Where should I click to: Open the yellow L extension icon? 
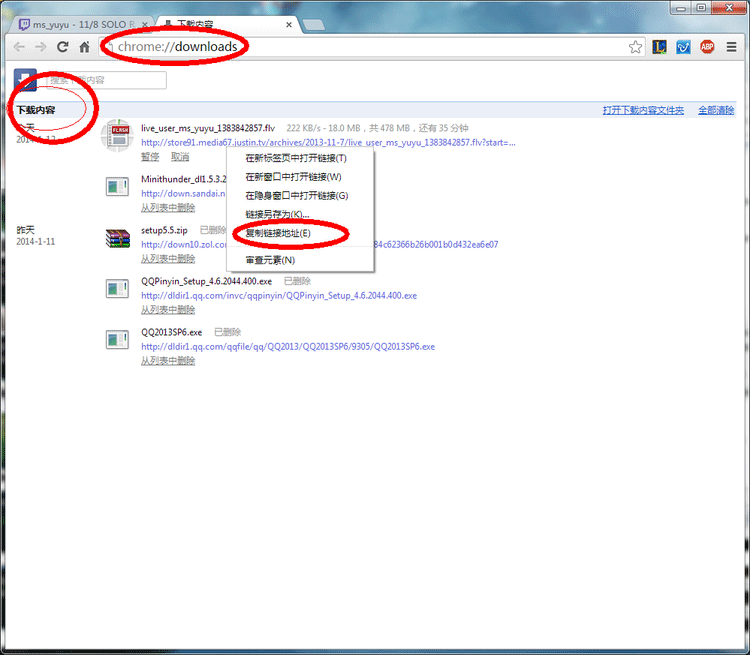pos(659,47)
